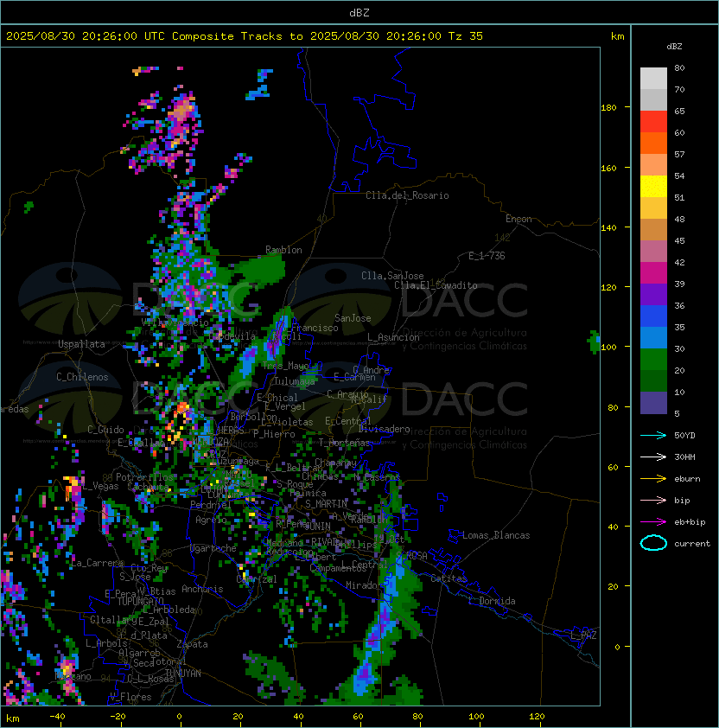Select the green 20-30 dBZ swatch
The image size is (719, 728).
tap(653, 360)
